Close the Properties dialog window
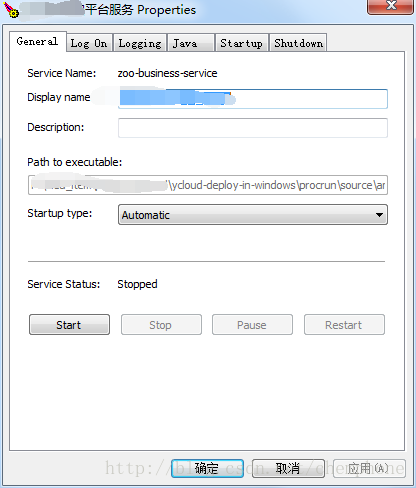Viewport: 416px width, 488px height. click(390, 6)
